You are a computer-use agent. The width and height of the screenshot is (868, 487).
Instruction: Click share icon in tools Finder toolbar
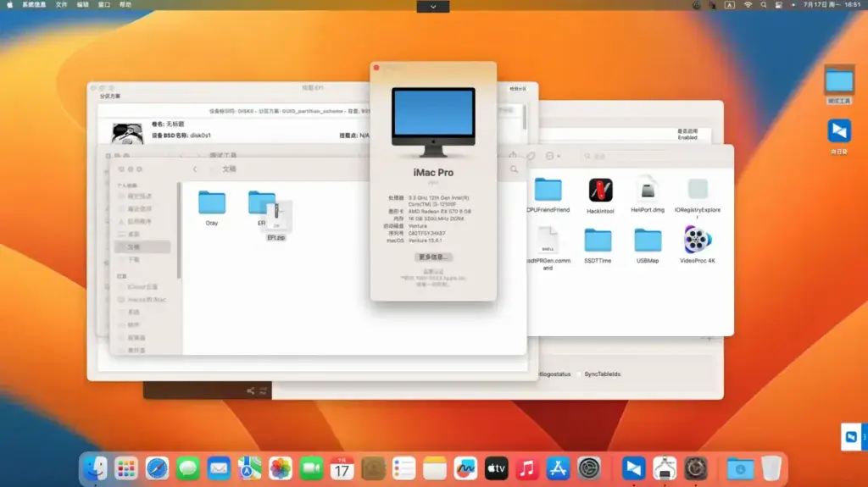coord(513,156)
